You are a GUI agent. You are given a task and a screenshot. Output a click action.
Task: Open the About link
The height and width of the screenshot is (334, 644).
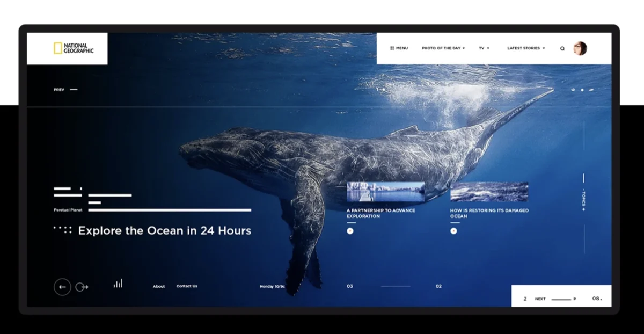click(x=159, y=286)
